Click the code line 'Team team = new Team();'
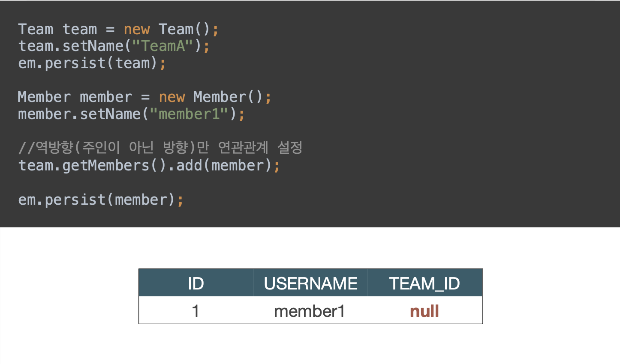This screenshot has width=620, height=364. click(x=118, y=29)
